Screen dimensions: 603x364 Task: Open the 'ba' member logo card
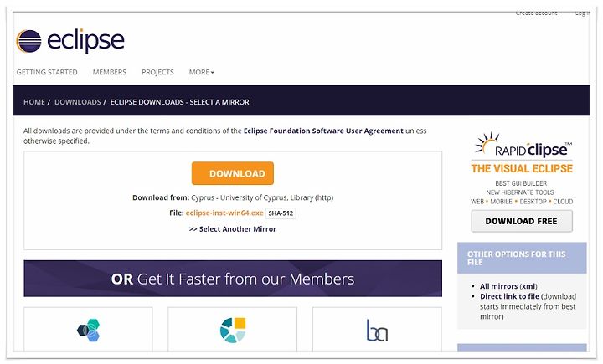377,330
